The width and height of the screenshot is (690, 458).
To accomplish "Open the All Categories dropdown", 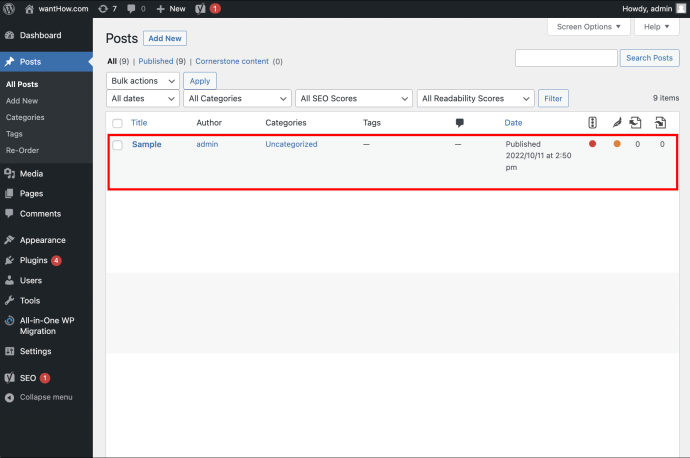I will 238,99.
